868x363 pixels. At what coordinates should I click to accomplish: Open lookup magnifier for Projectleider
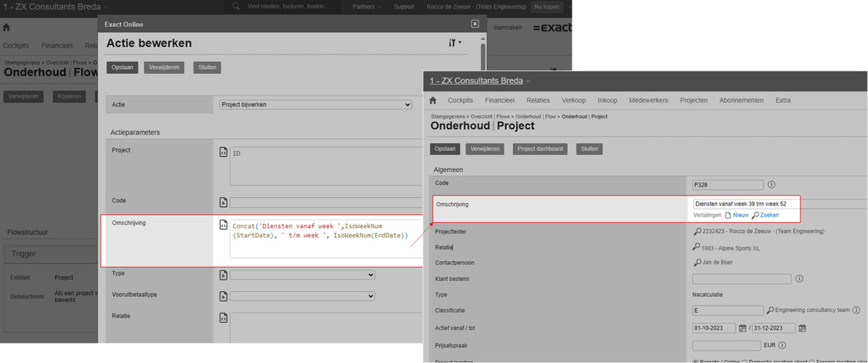(x=697, y=231)
